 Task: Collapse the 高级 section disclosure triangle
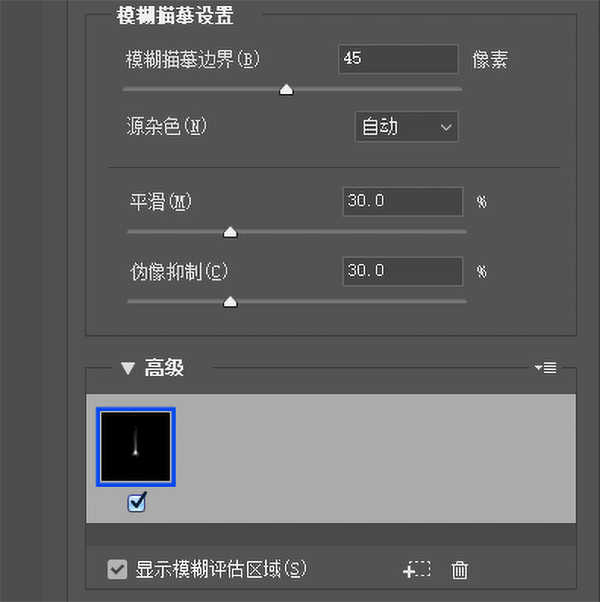(128, 368)
